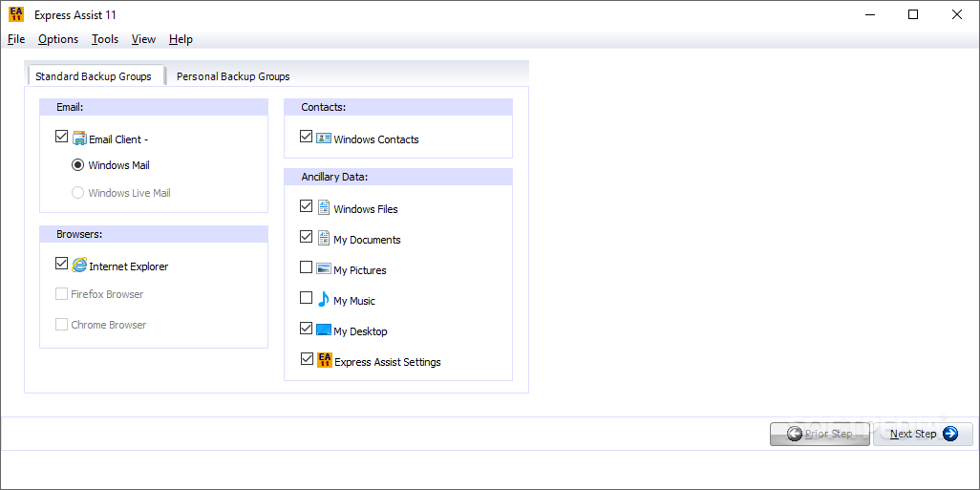Uncheck the Windows Contacts checkbox
Screen dimensions: 980x490
pyautogui.click(x=306, y=136)
